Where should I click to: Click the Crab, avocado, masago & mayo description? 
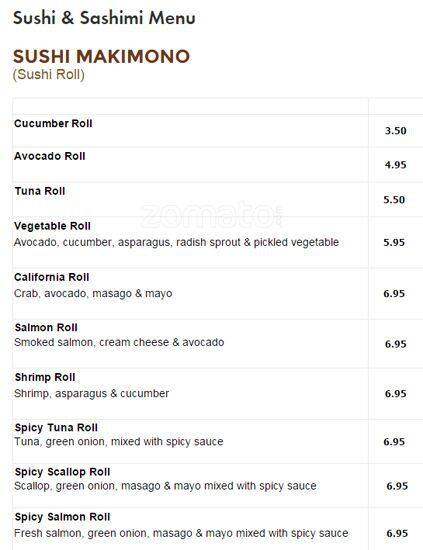coord(93,294)
